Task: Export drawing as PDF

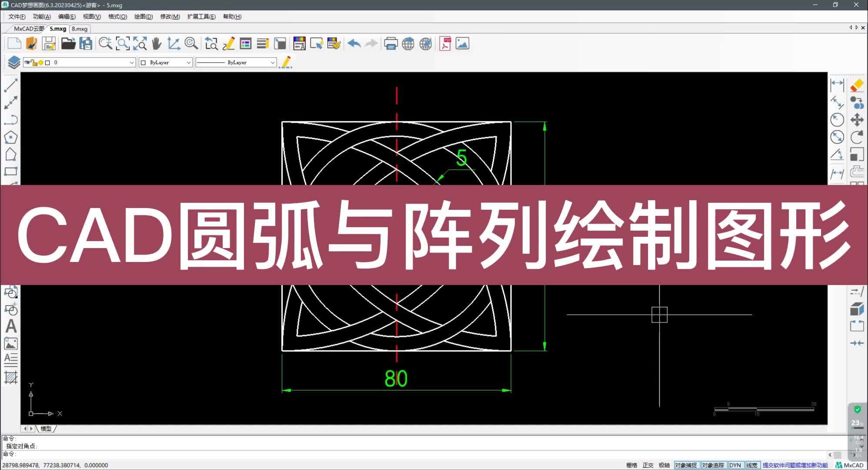Action: 445,44
